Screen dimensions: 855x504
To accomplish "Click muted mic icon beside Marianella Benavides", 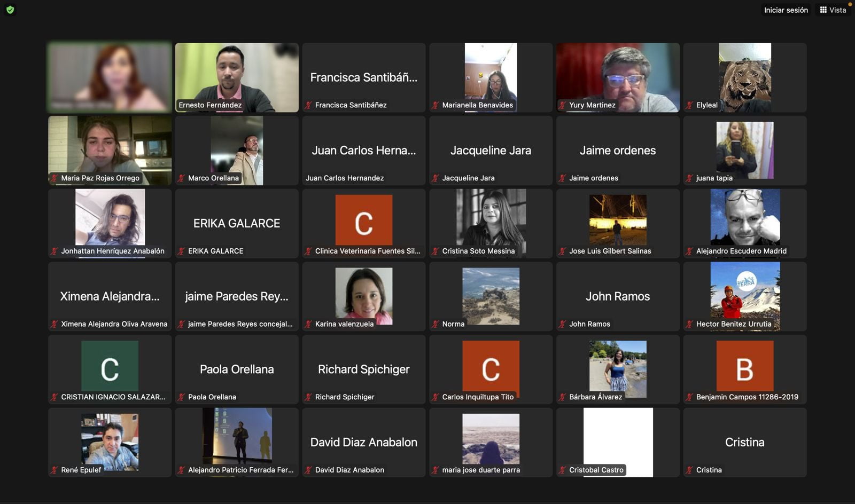I will click(x=436, y=105).
